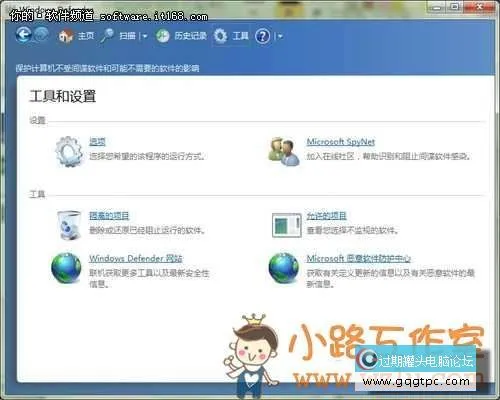This screenshot has width=500, height=400.
Task: Open the Windows Defender 网站 link
Action: click(136, 258)
